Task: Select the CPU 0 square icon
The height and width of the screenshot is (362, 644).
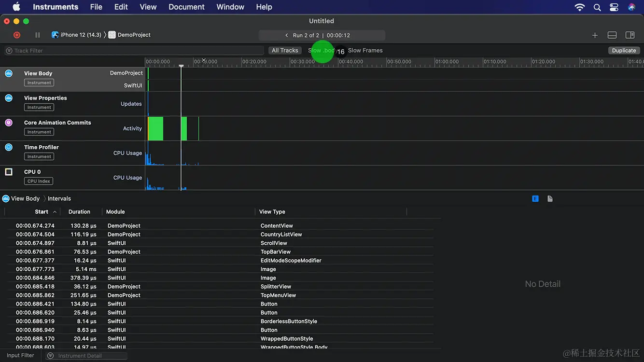Action: point(9,172)
